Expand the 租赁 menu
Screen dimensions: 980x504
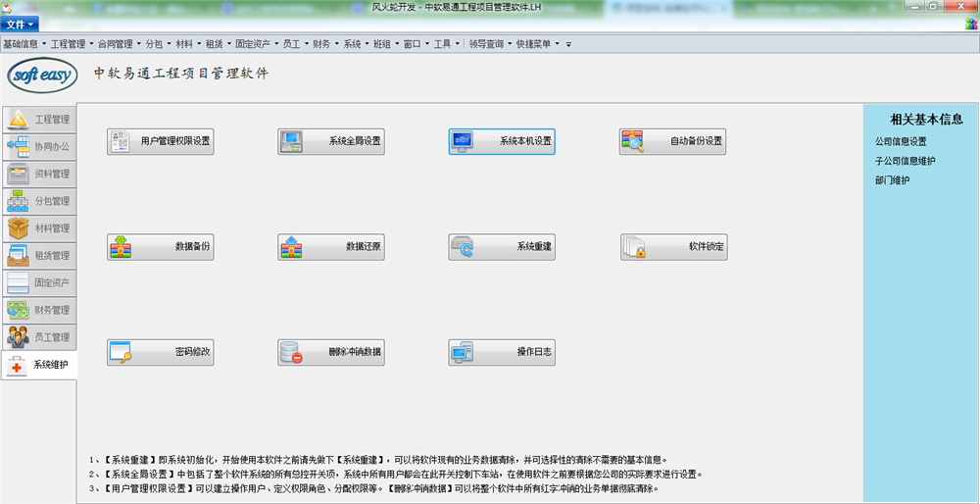(x=219, y=44)
